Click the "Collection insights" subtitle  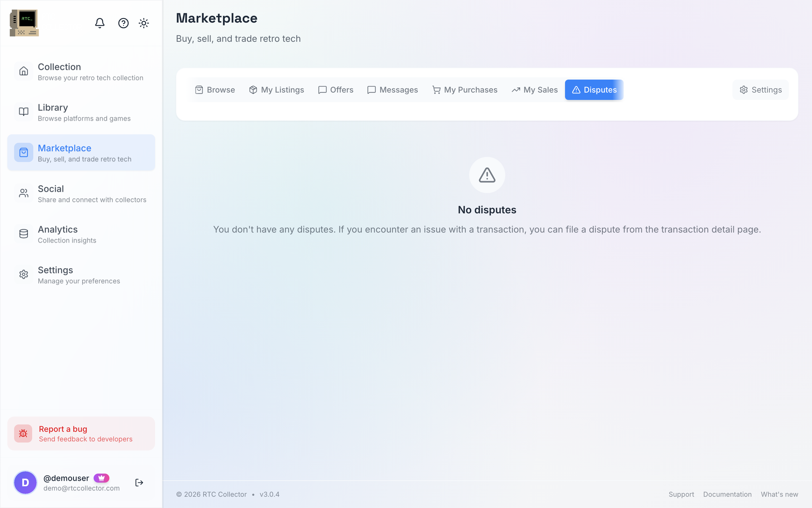pyautogui.click(x=67, y=240)
